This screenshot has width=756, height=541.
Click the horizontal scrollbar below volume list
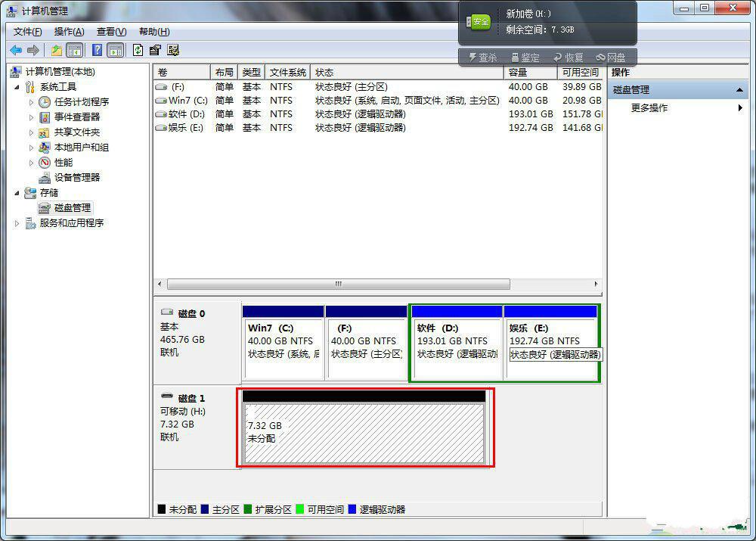(x=337, y=284)
